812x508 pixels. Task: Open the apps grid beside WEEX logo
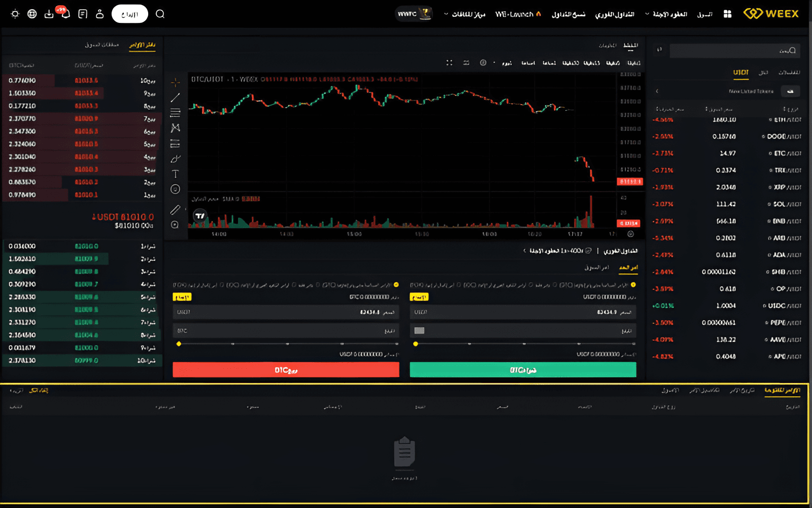click(x=727, y=14)
